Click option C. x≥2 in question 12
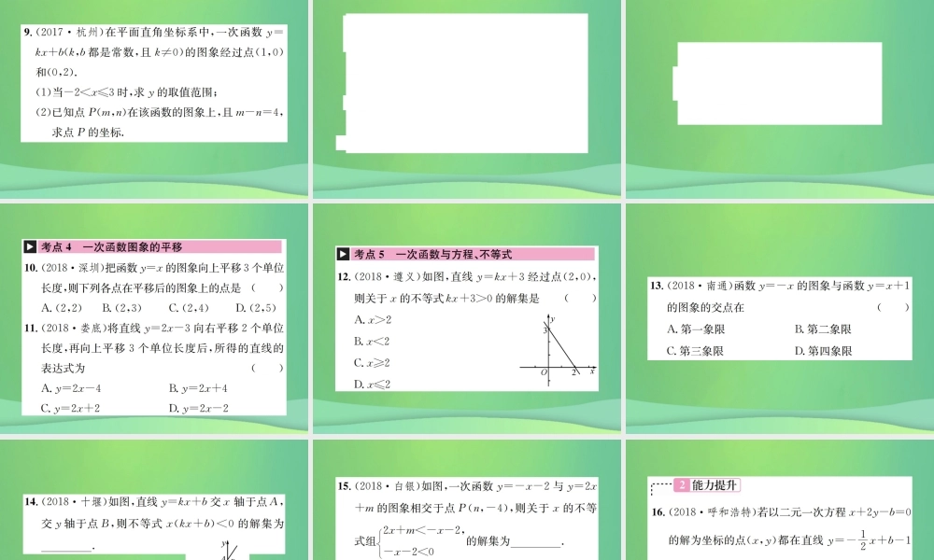The height and width of the screenshot is (560, 934). [x=373, y=362]
